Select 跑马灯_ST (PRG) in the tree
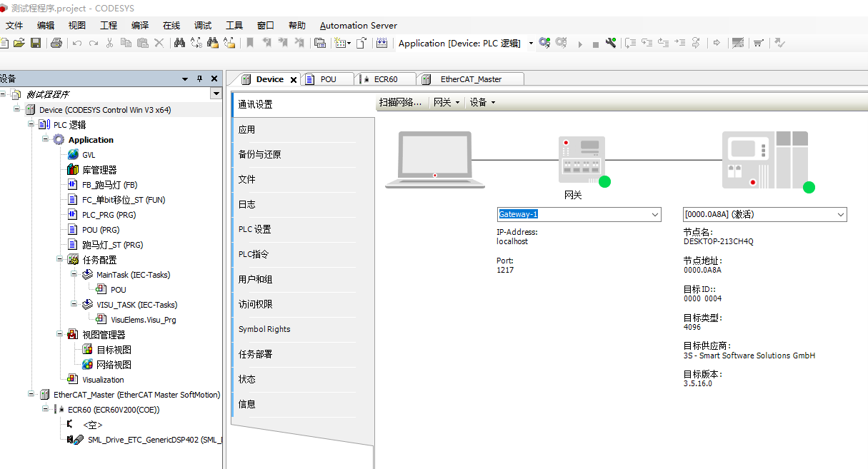 click(112, 245)
